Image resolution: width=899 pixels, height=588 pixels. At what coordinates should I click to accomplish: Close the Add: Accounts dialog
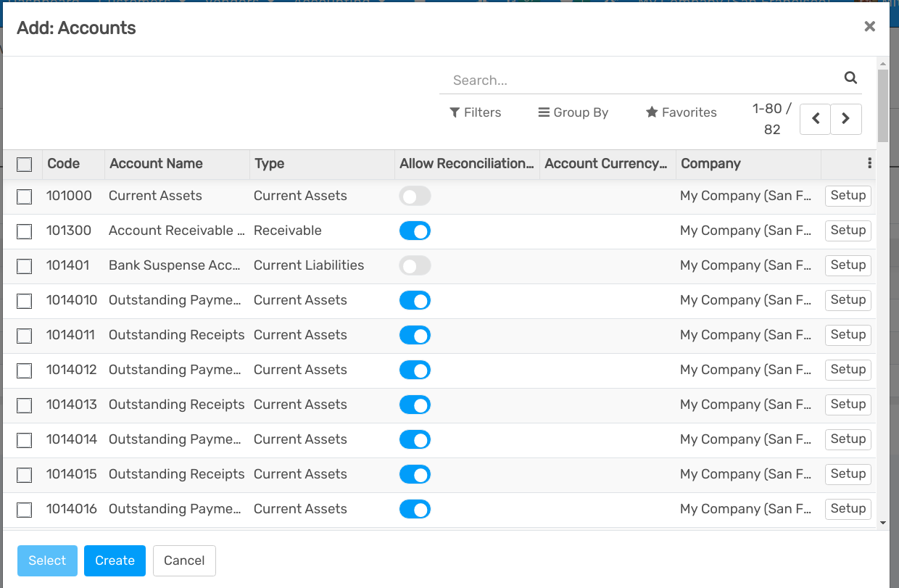(x=869, y=27)
